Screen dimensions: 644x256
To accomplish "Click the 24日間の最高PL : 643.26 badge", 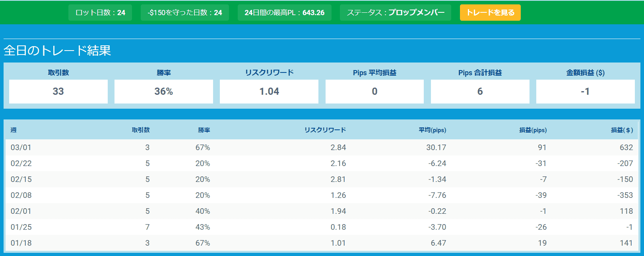I will point(285,13).
